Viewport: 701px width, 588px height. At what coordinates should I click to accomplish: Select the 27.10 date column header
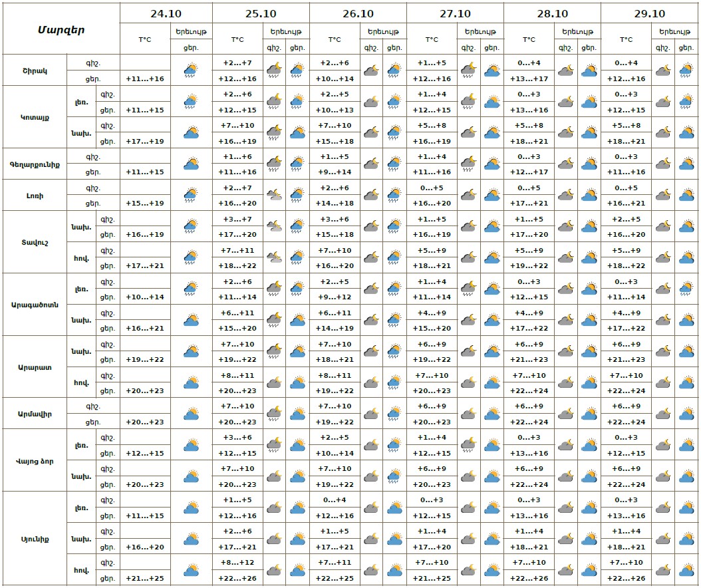click(455, 13)
